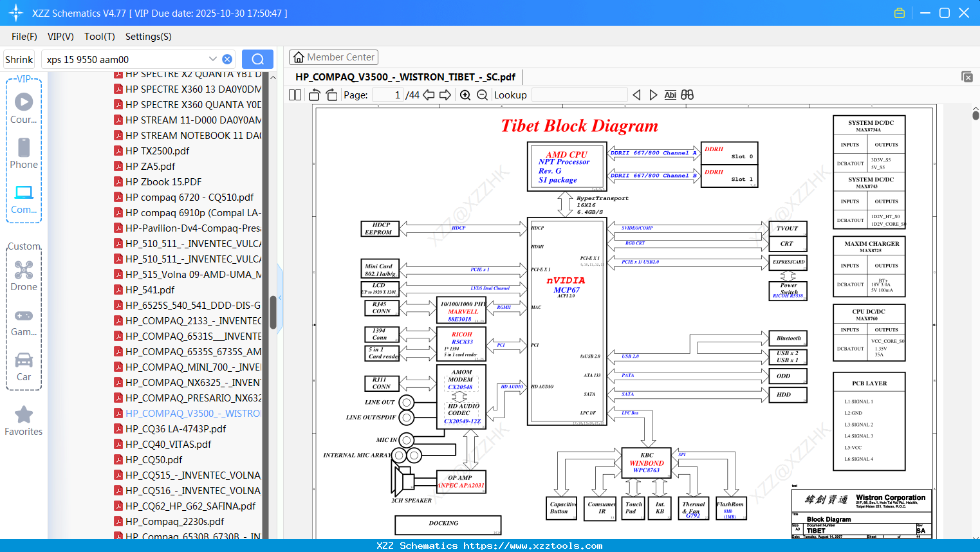Screen dimensions: 980x552
Task: Click the shopping bag icon in title bar
Action: pos(900,13)
